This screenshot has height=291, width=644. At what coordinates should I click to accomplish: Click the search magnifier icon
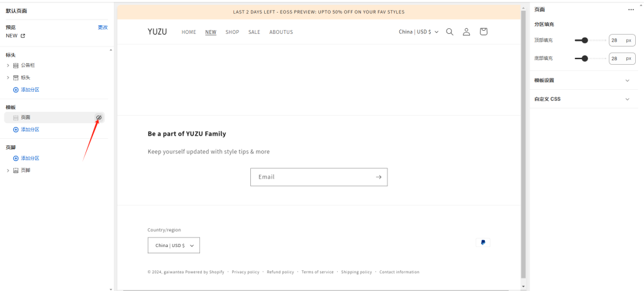tap(450, 31)
